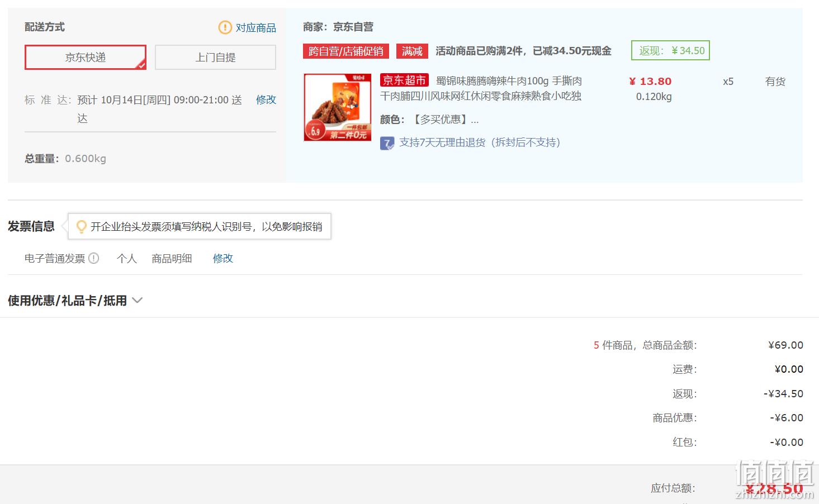Screen dimensions: 819x504
Task: Click the 7-day return shield icon
Action: 387,143
